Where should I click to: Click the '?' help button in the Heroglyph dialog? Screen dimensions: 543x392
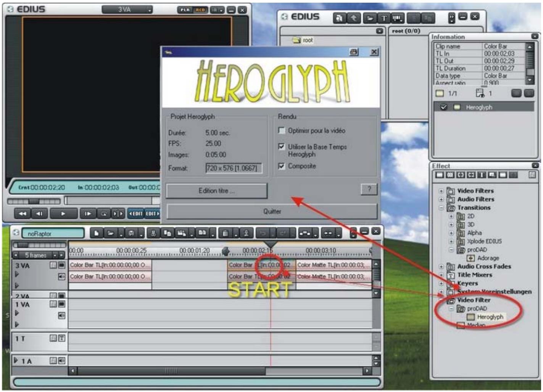(369, 189)
